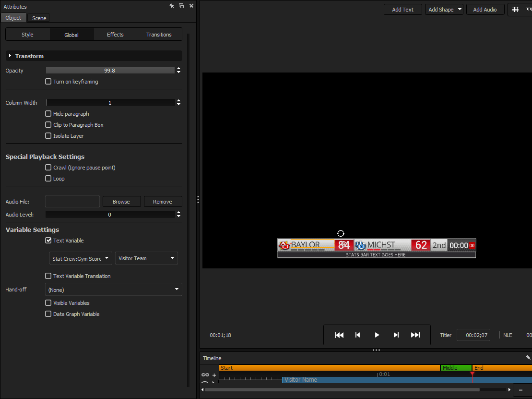Step back one frame
532x399 pixels.
pyautogui.click(x=357, y=335)
